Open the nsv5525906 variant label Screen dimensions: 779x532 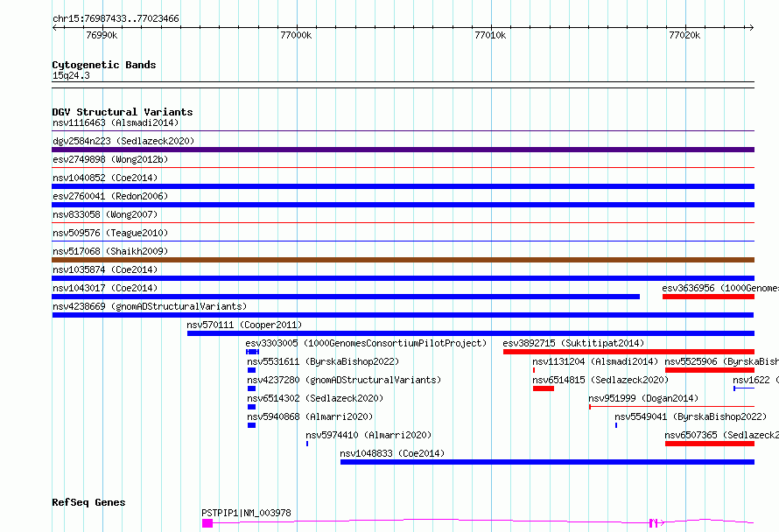click(x=722, y=361)
